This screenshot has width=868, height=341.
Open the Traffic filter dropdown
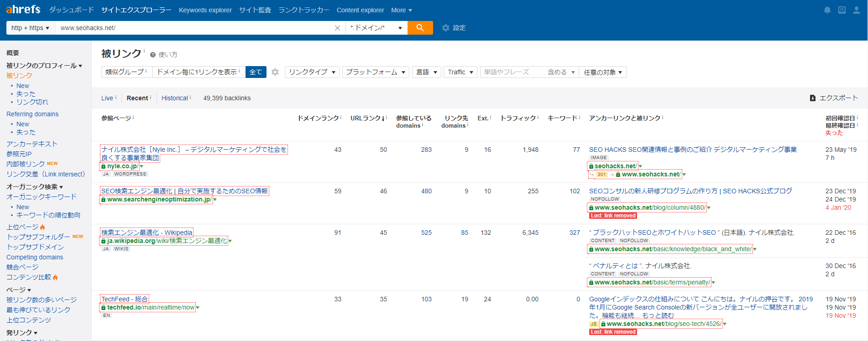pyautogui.click(x=460, y=72)
